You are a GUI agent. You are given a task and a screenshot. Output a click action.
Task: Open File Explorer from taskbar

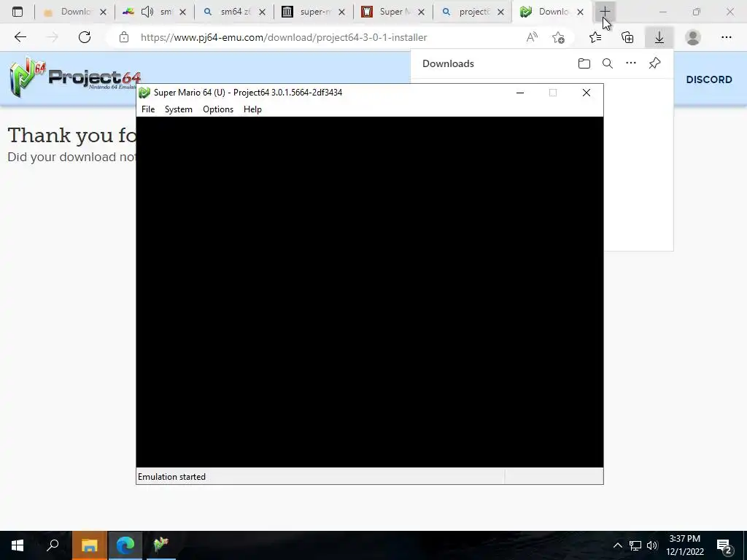click(x=90, y=545)
